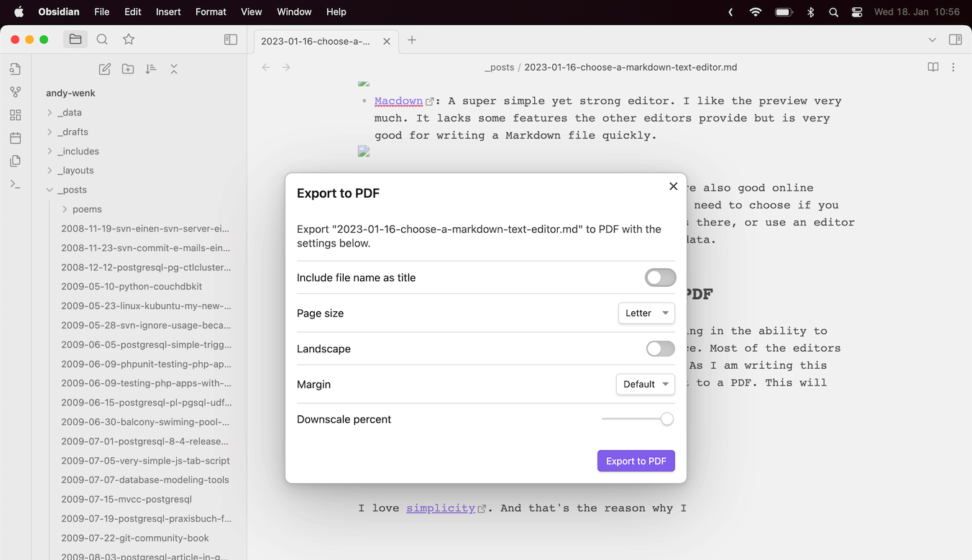The image size is (972, 560).
Task: Open macOS Spotlight search icon
Action: tap(833, 12)
